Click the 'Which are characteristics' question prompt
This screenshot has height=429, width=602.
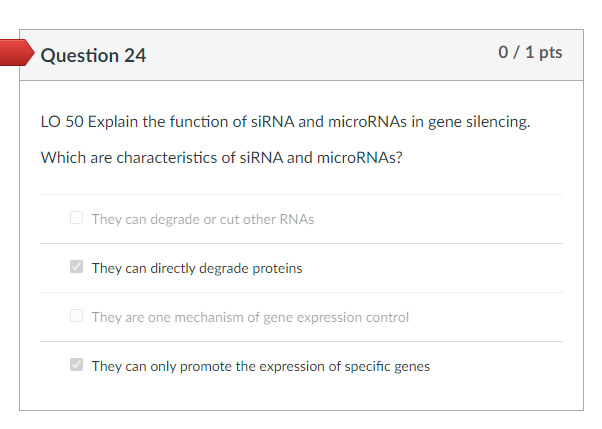click(x=221, y=158)
